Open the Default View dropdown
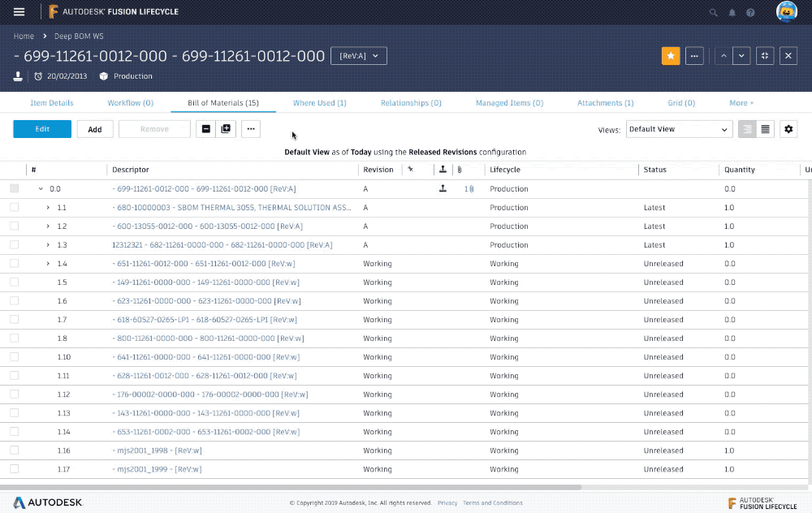Viewport: 812px width, 513px height. (679, 129)
